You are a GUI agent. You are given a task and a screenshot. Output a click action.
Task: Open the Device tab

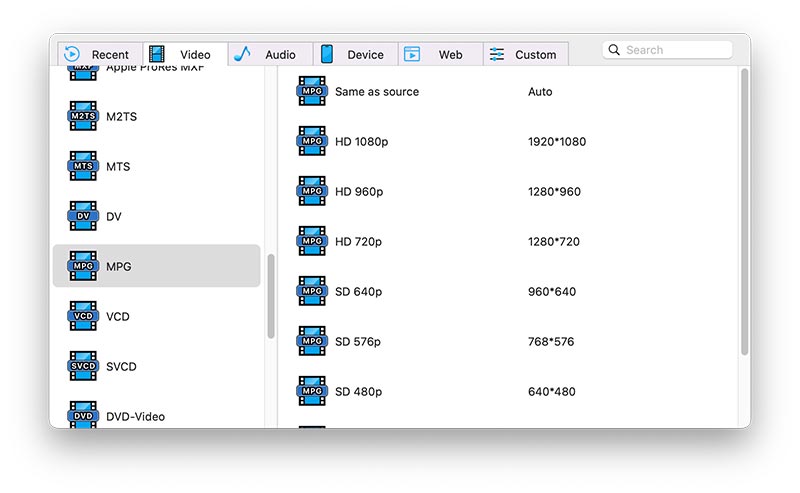(356, 54)
